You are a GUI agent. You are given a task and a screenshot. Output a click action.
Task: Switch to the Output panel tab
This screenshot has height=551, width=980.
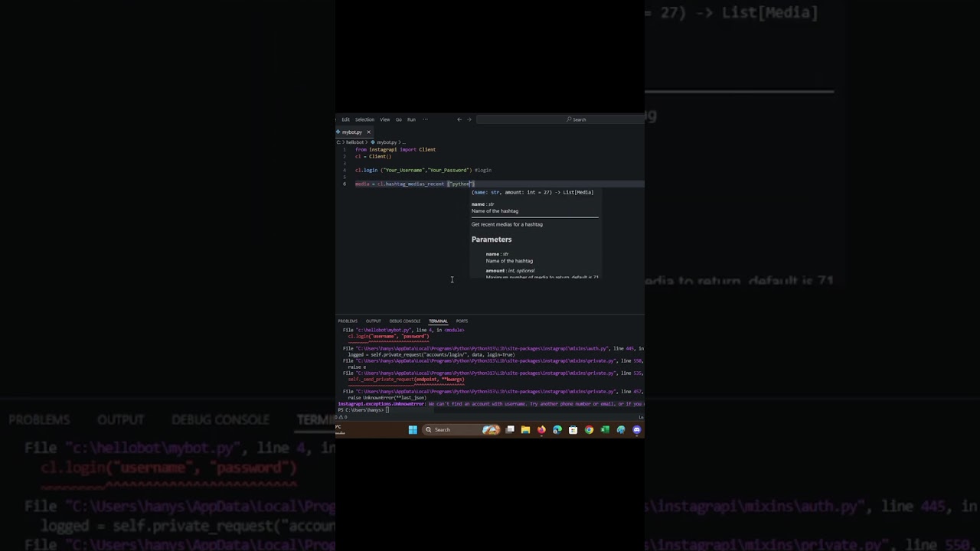[374, 321]
